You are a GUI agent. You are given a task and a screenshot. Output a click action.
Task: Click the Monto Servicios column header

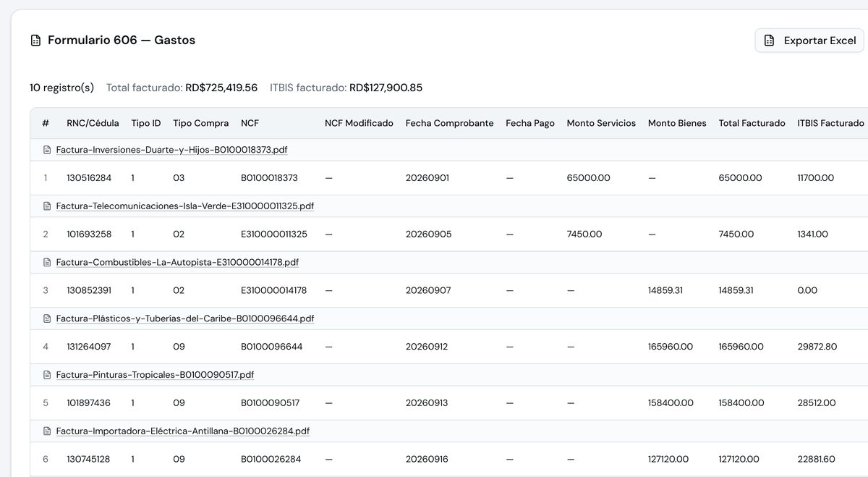point(601,123)
